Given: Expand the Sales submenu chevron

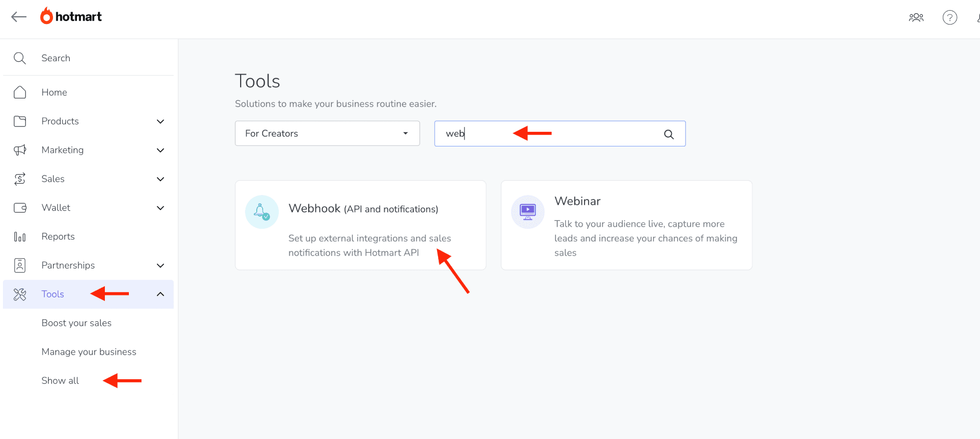Looking at the screenshot, I should [160, 179].
